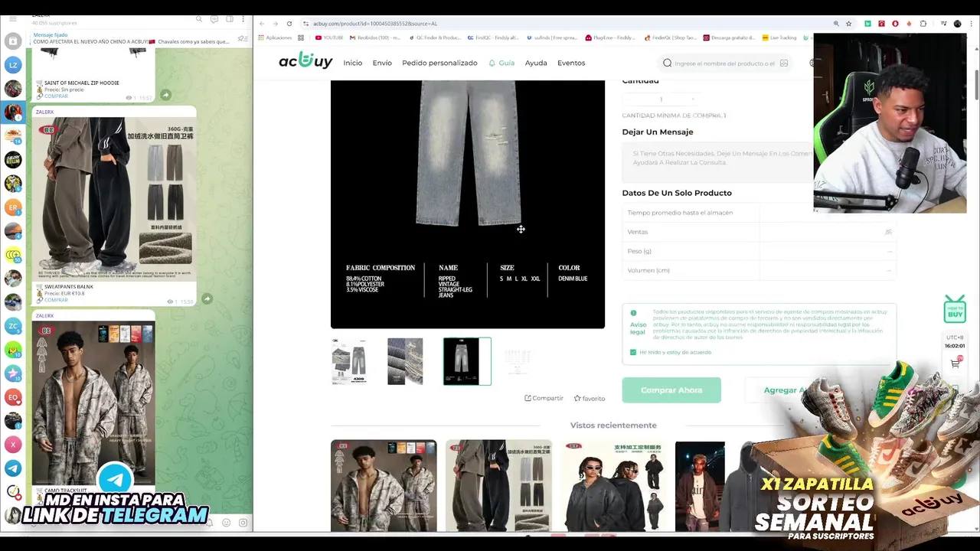This screenshot has height=551, width=980.
Task: Share the Sweatpants Balnk post
Action: click(207, 298)
